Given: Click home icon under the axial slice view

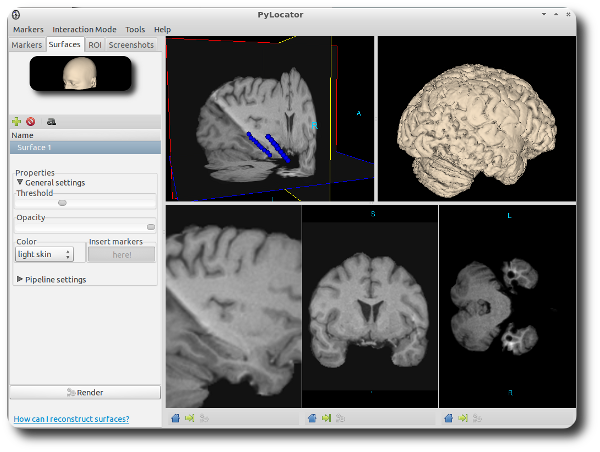Looking at the screenshot, I should (x=448, y=418).
